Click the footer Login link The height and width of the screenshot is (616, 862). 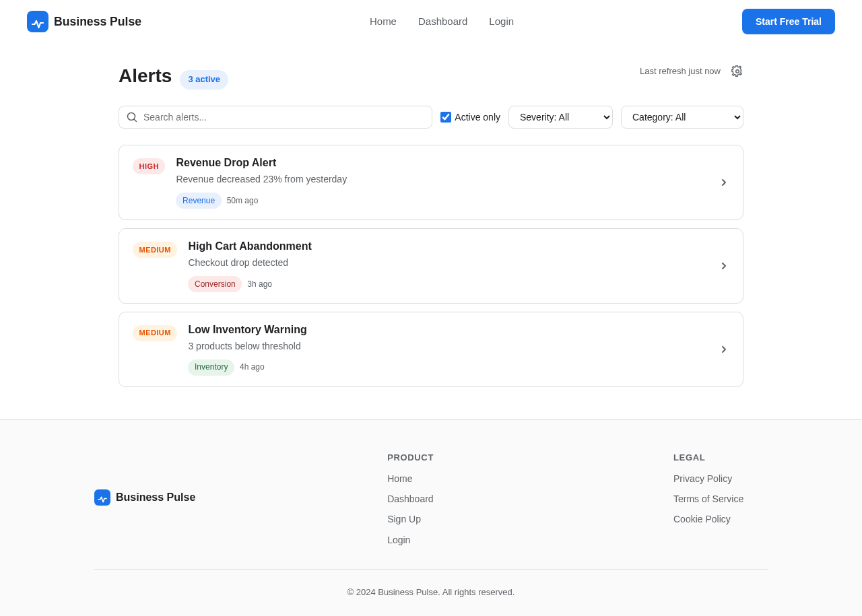399,540
